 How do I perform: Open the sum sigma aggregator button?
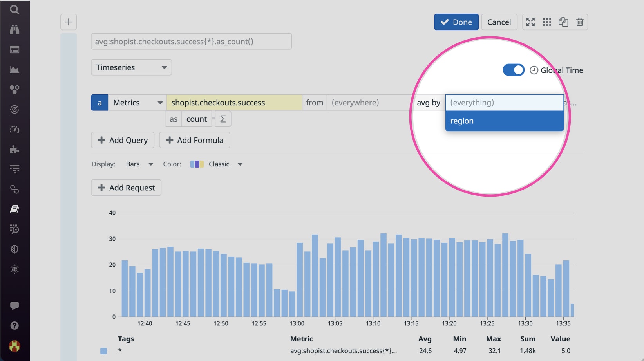(x=223, y=119)
